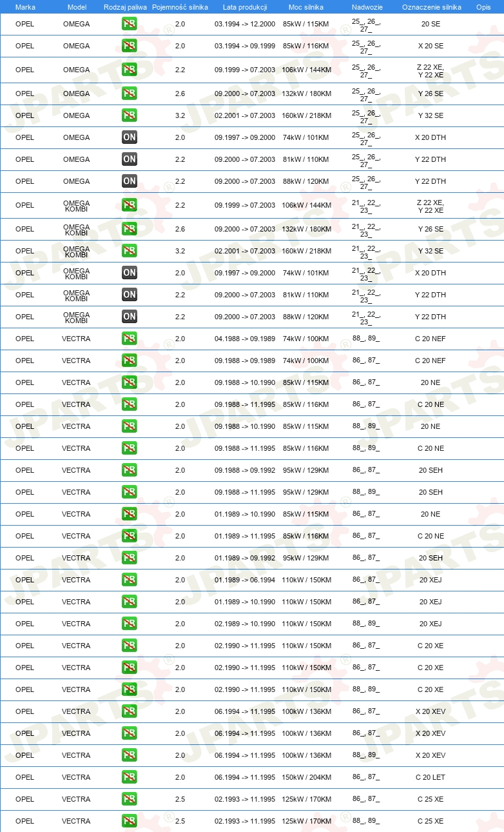Click the petrol icon in the OMEGA KOMBI Y 32 SE row
The width and height of the screenshot is (504, 832).
(130, 251)
